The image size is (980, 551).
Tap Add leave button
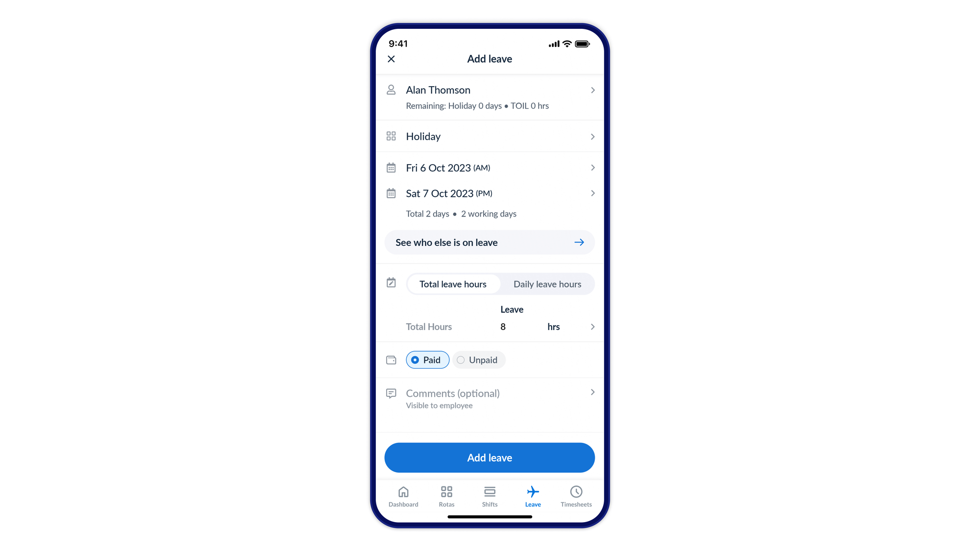point(490,457)
